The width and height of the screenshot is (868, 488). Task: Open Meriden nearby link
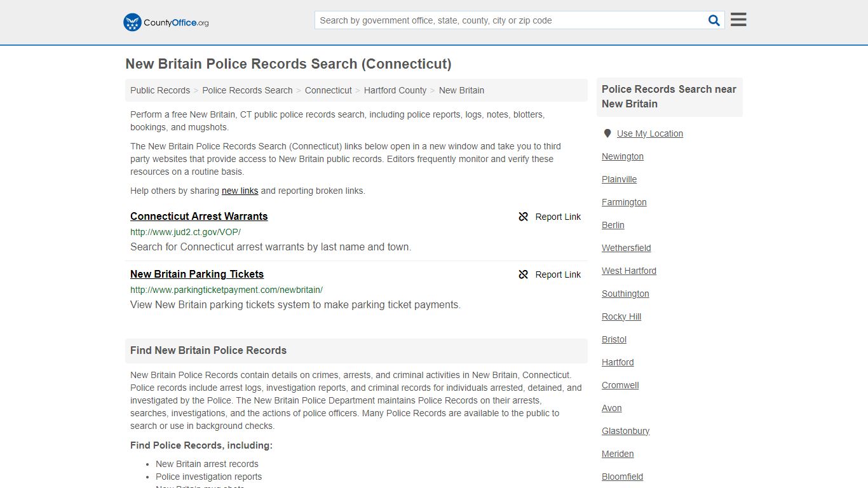coord(618,454)
